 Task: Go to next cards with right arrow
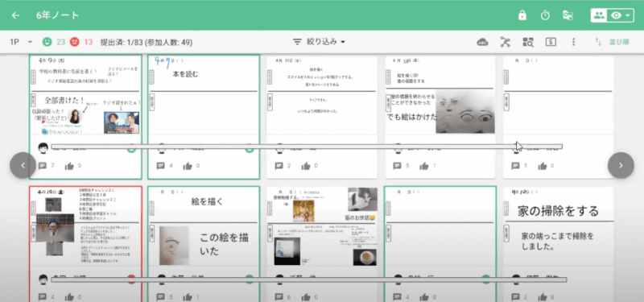pos(621,165)
